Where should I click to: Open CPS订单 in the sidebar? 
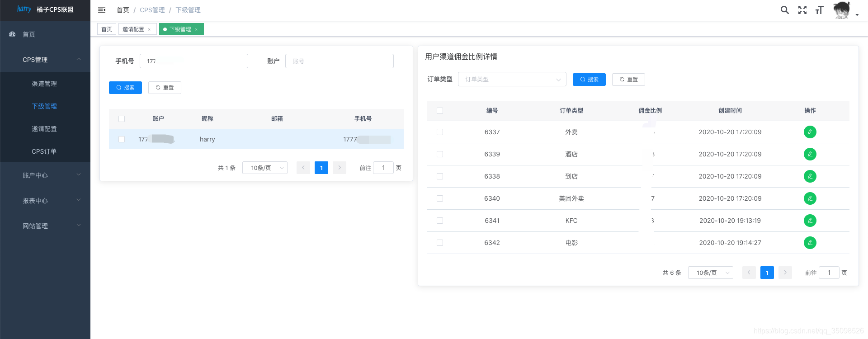point(45,151)
